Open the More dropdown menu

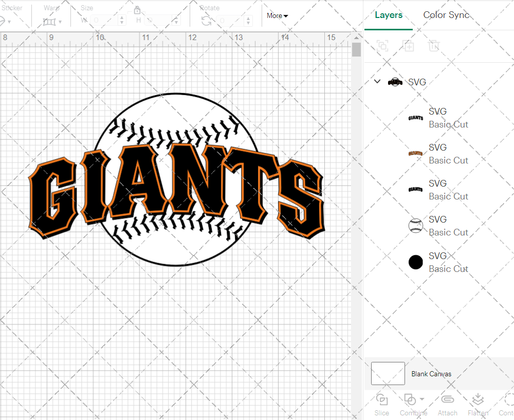click(277, 16)
